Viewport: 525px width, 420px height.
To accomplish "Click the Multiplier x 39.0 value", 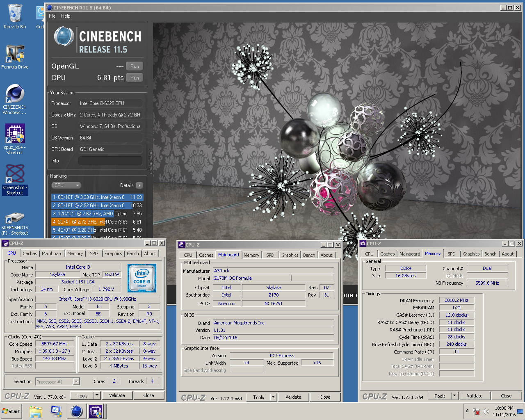I will [x=55, y=352].
